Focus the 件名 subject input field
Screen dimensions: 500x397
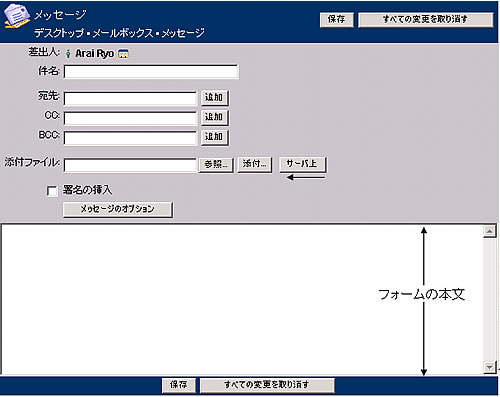[x=151, y=72]
